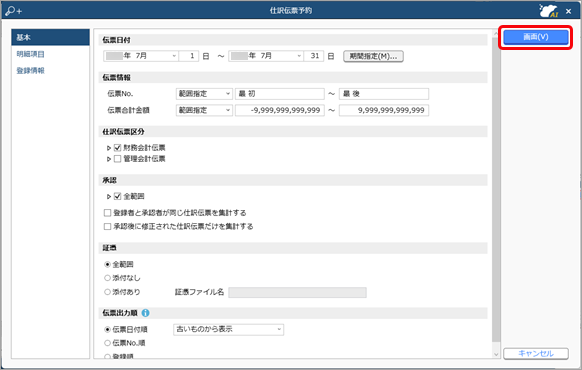Click the scrollbar down arrow

point(496,354)
